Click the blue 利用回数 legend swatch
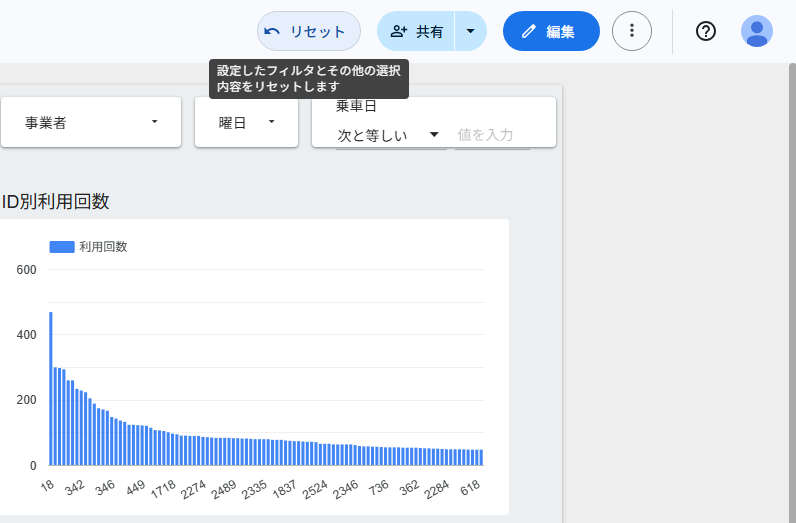 point(62,247)
